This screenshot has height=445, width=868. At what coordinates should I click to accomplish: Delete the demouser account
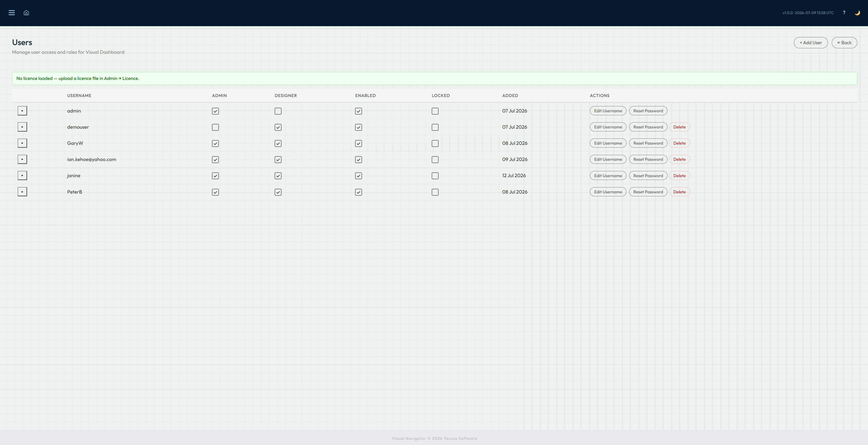pos(679,127)
